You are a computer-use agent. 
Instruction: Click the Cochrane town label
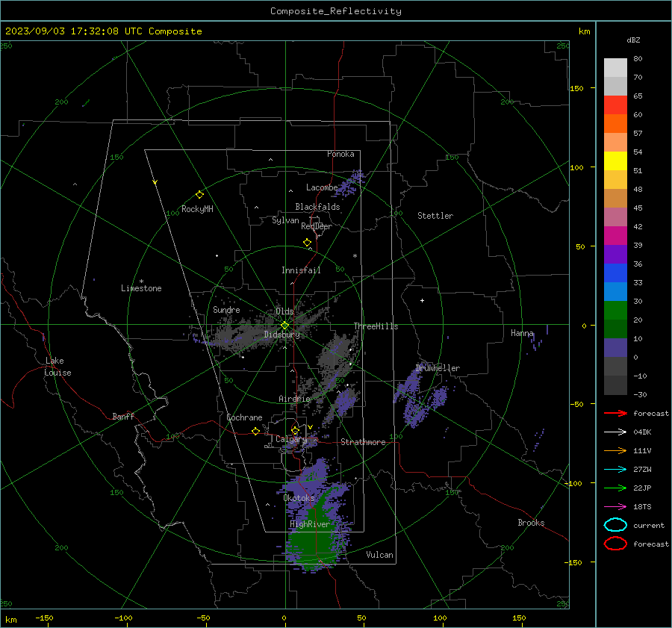[x=244, y=417]
